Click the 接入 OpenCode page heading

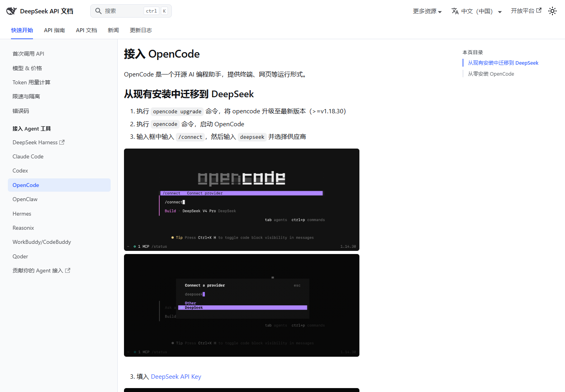click(162, 54)
